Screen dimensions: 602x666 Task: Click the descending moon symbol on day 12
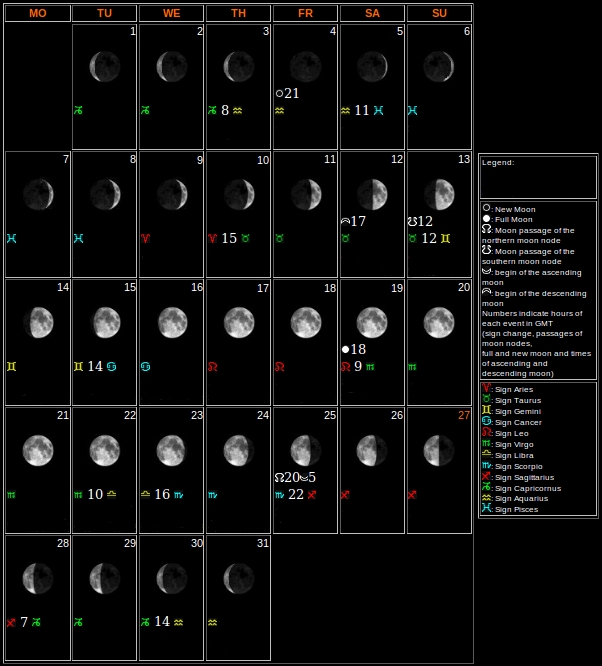pyautogui.click(x=345, y=222)
